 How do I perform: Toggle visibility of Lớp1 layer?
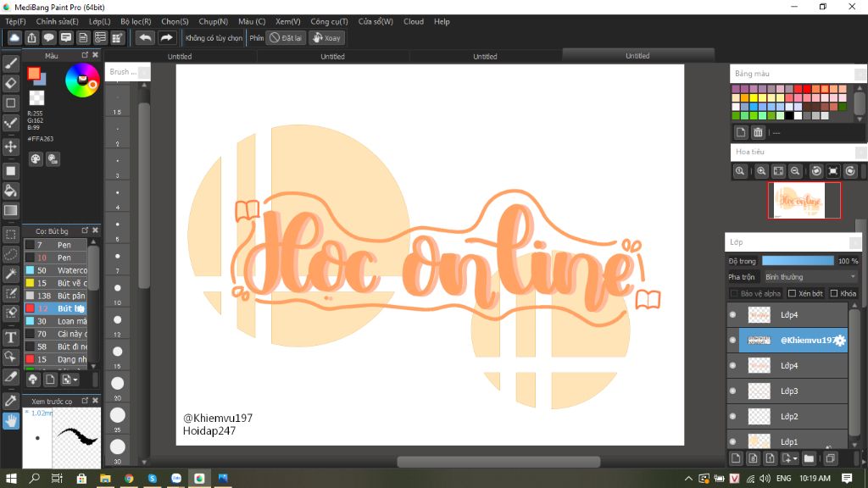[733, 441]
